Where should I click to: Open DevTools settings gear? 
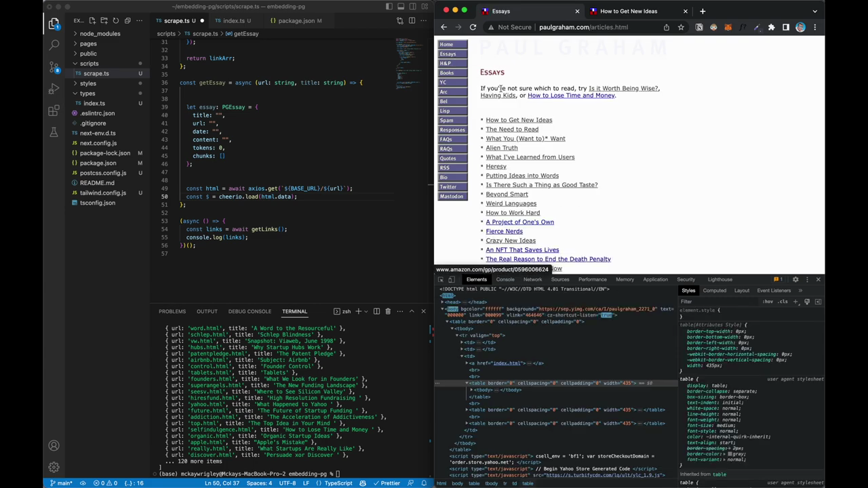coord(795,279)
